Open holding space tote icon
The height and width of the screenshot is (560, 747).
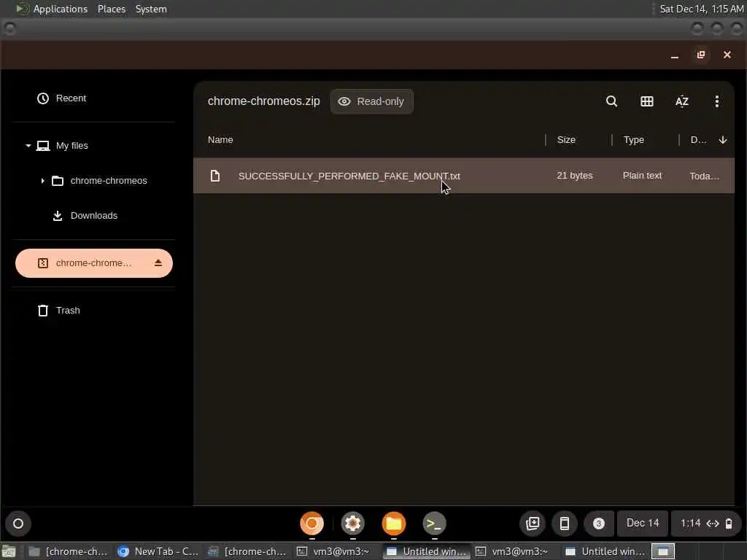(533, 524)
